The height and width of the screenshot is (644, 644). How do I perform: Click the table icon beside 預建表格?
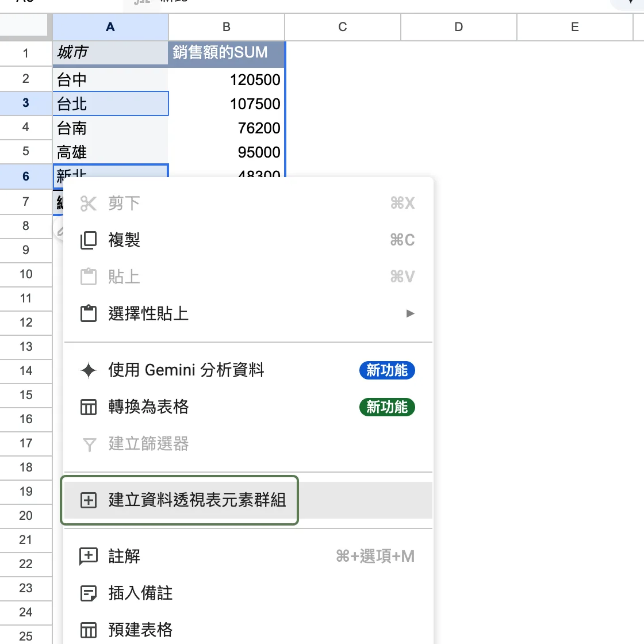coord(89,630)
